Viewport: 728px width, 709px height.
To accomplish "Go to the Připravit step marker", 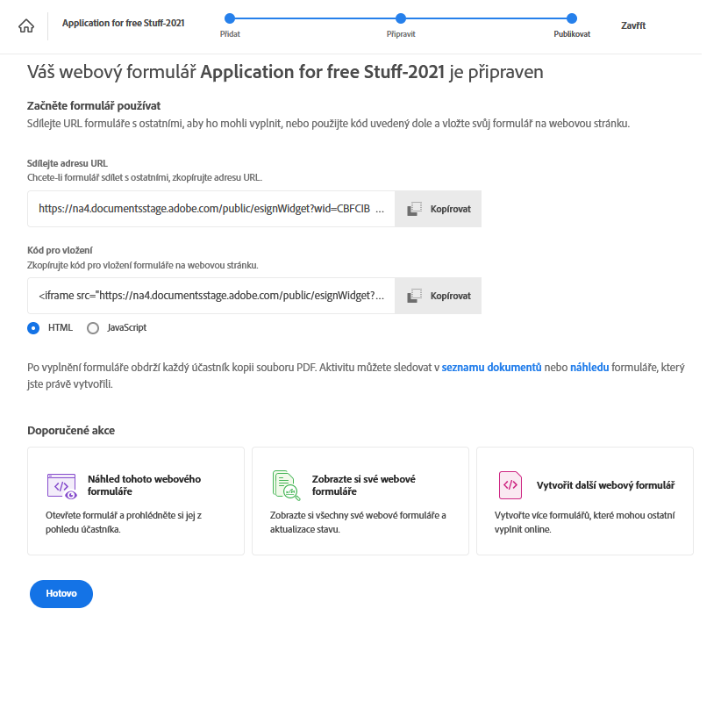I will click(401, 18).
